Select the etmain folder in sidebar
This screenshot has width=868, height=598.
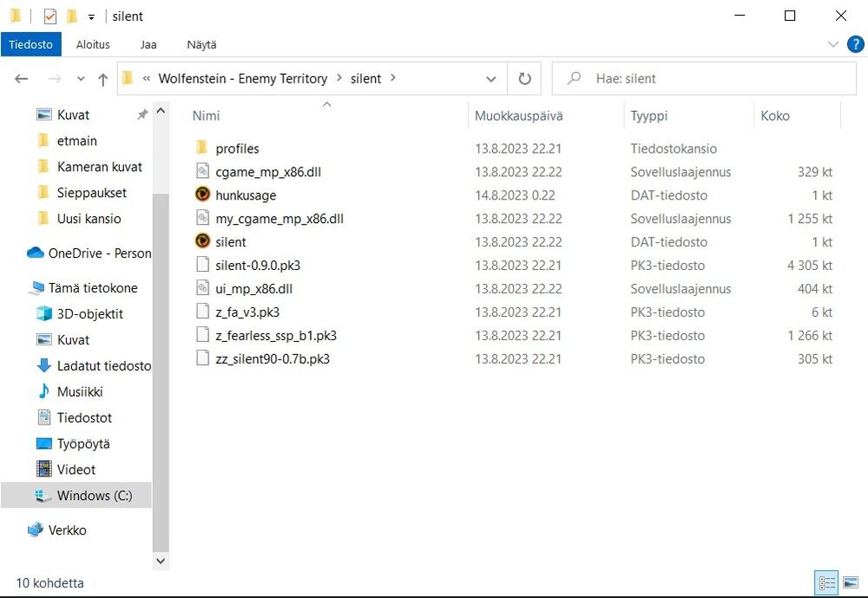click(x=77, y=141)
